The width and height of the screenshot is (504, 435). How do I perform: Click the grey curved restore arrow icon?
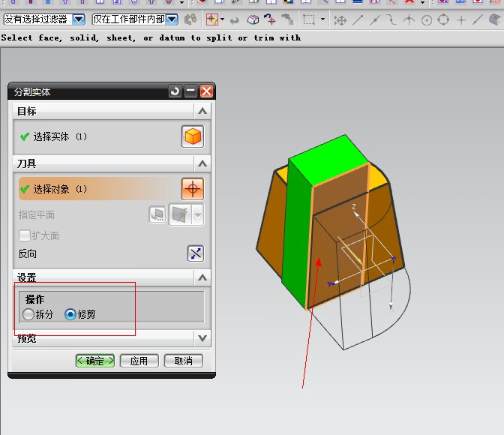[235, 20]
